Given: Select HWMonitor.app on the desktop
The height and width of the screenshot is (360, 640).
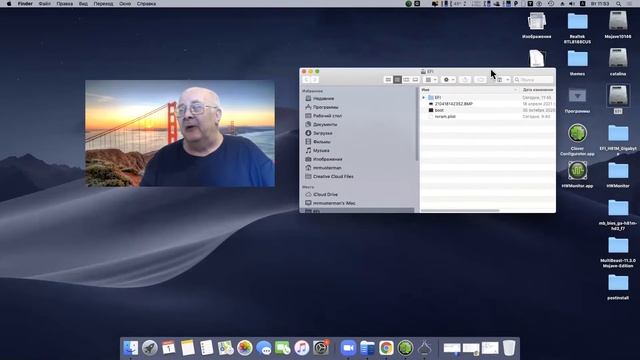Looking at the screenshot, I should point(577,174).
